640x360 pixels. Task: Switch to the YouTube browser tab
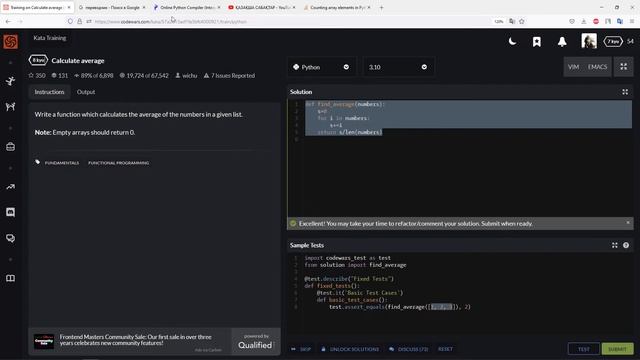point(262,7)
